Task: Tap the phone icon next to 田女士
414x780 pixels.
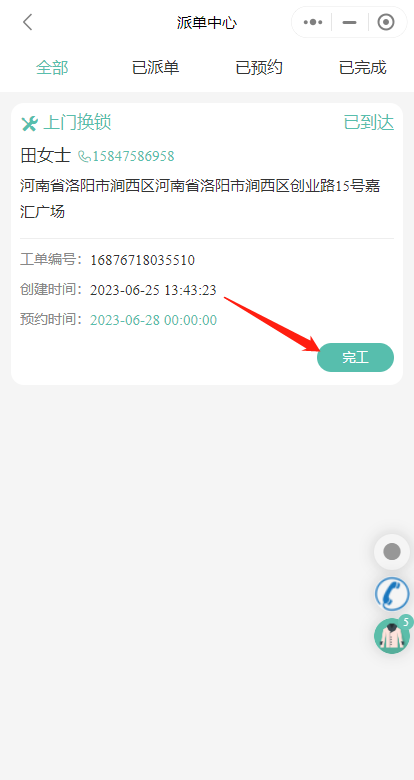Action: (x=84, y=157)
